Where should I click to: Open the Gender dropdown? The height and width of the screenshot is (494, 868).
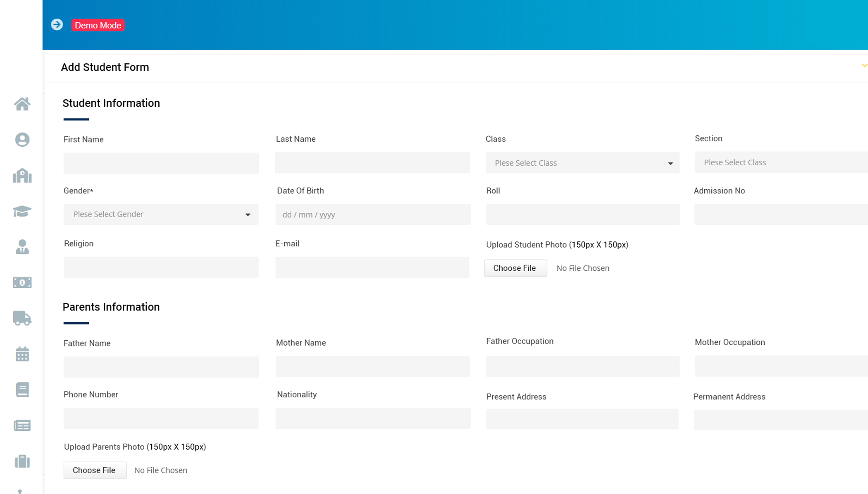point(161,214)
